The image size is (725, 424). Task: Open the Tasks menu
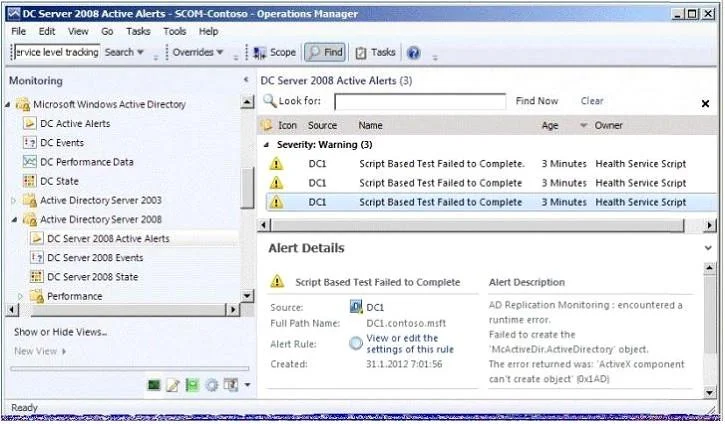(138, 31)
